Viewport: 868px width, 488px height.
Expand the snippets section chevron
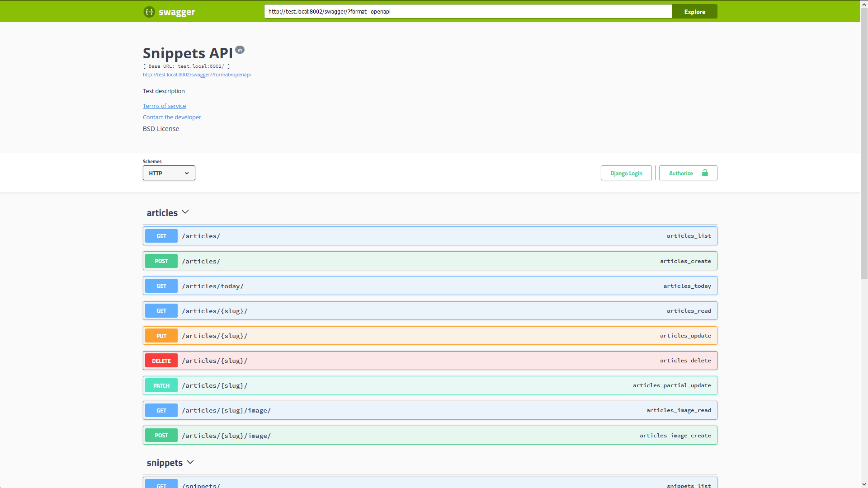point(191,462)
